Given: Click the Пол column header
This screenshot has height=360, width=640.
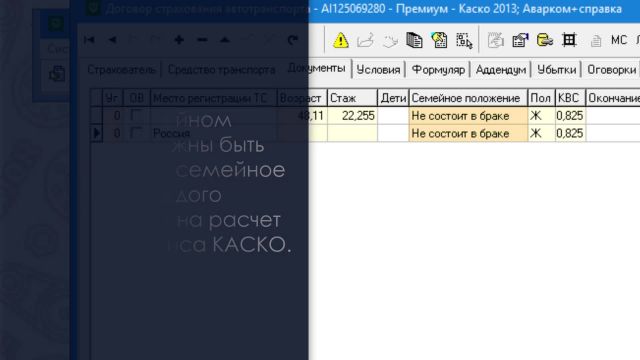Looking at the screenshot, I should coord(541,98).
